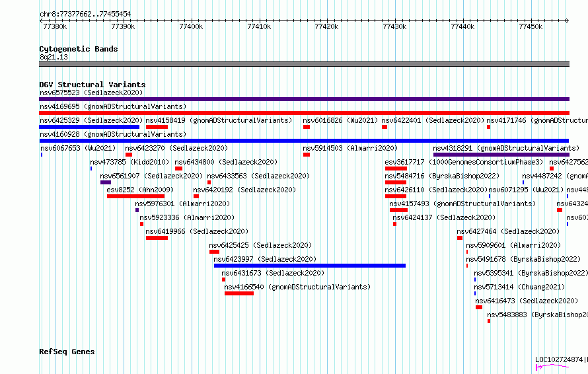Select the red nsv6419966 variant bar
The width and height of the screenshot is (588, 374).
(157, 238)
